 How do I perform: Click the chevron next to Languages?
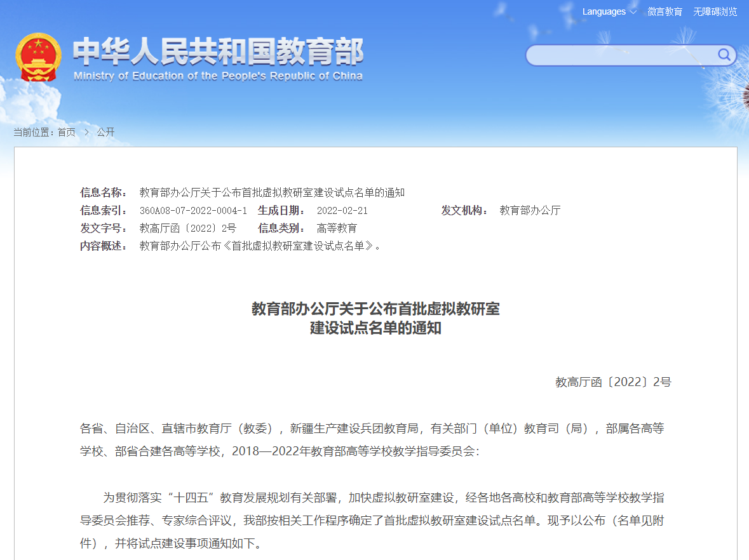coord(631,11)
